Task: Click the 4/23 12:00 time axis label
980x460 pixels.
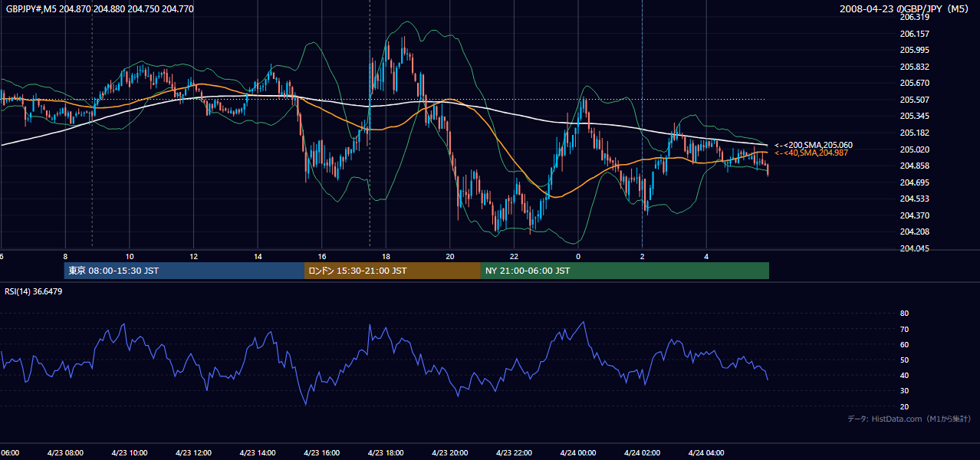Action: (193, 452)
